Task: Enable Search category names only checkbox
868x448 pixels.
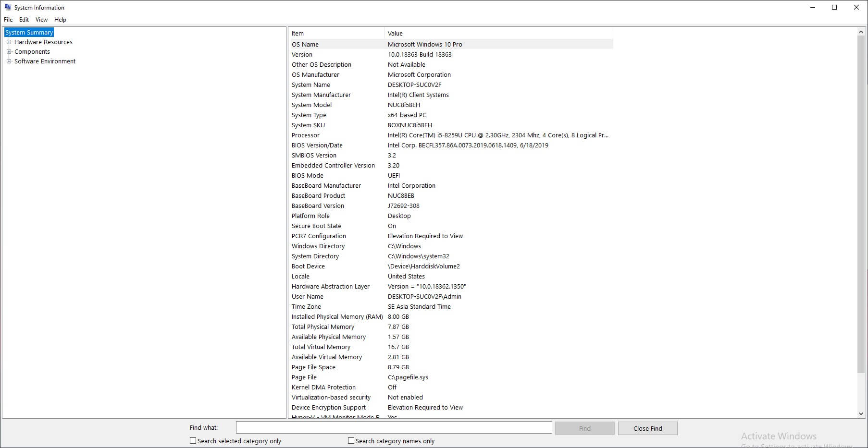Action: (351, 441)
